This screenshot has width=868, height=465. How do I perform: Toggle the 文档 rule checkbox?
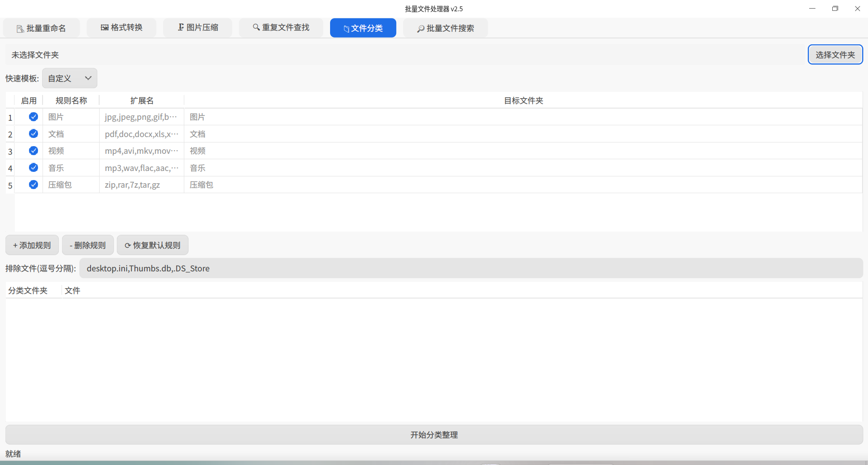click(x=34, y=133)
